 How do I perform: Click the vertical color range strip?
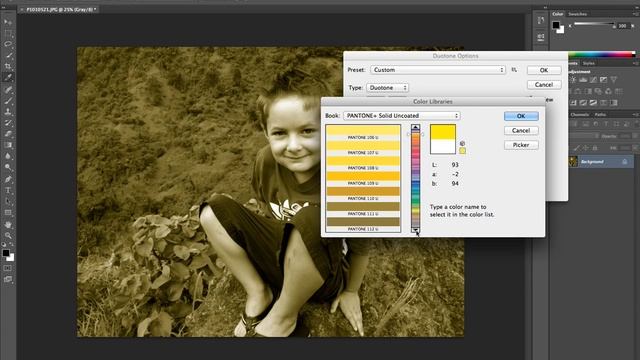pyautogui.click(x=416, y=179)
